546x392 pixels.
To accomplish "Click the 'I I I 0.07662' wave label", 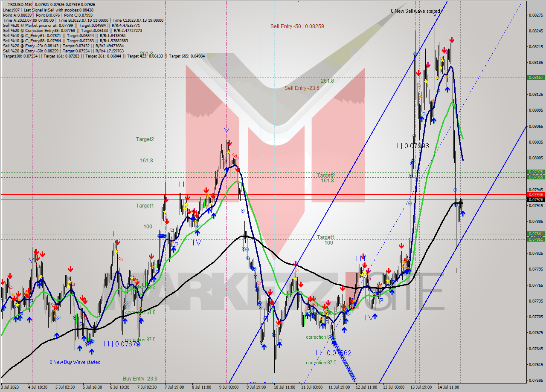I will [333, 353].
